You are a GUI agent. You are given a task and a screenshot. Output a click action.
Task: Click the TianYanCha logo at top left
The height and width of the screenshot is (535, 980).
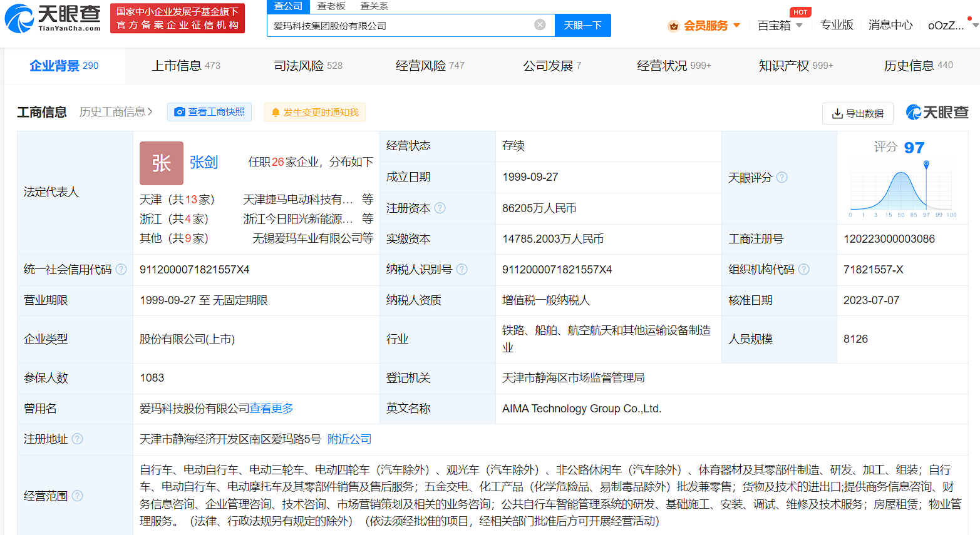pos(53,18)
